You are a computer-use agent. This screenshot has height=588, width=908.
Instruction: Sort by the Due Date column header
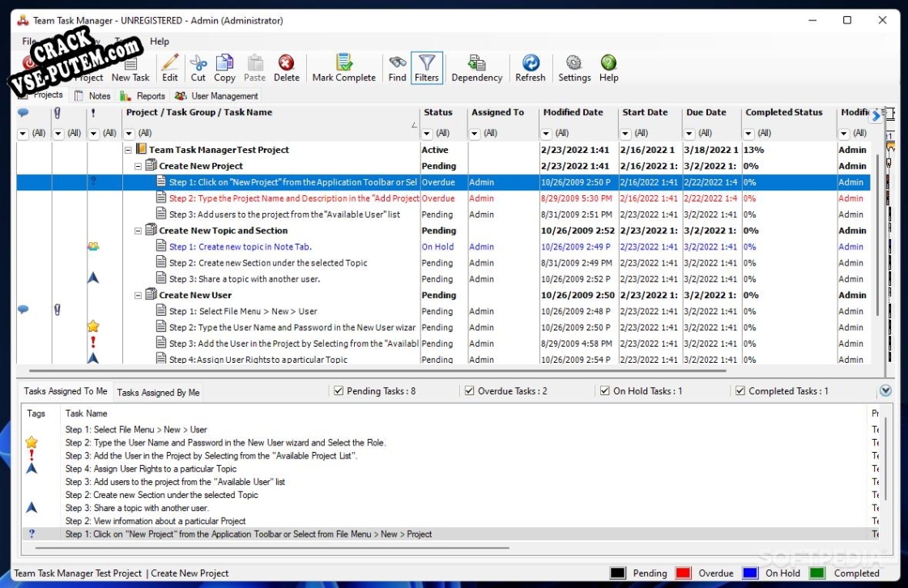[x=706, y=113]
